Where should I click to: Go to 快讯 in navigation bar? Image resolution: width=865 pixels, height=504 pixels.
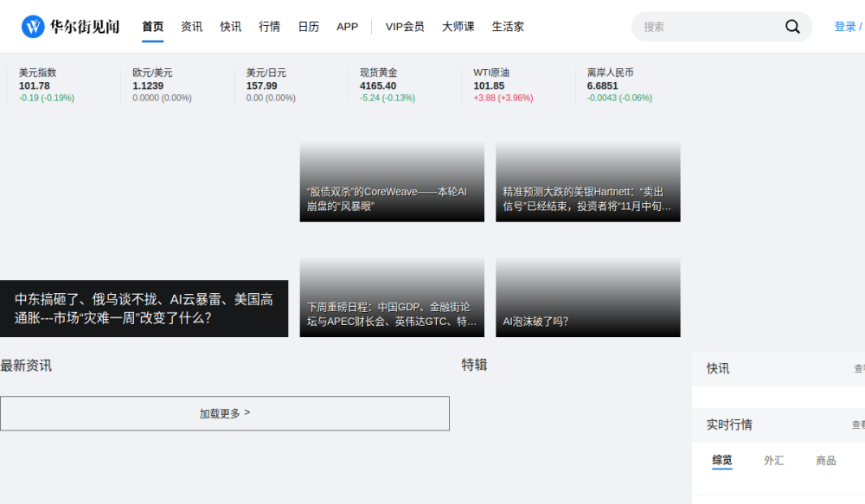coord(231,27)
